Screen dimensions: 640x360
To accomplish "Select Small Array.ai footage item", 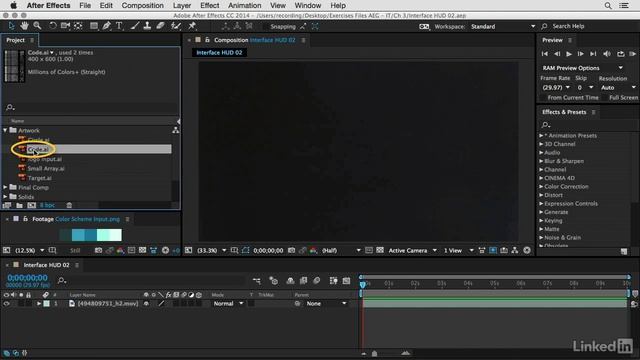I will pos(46,168).
